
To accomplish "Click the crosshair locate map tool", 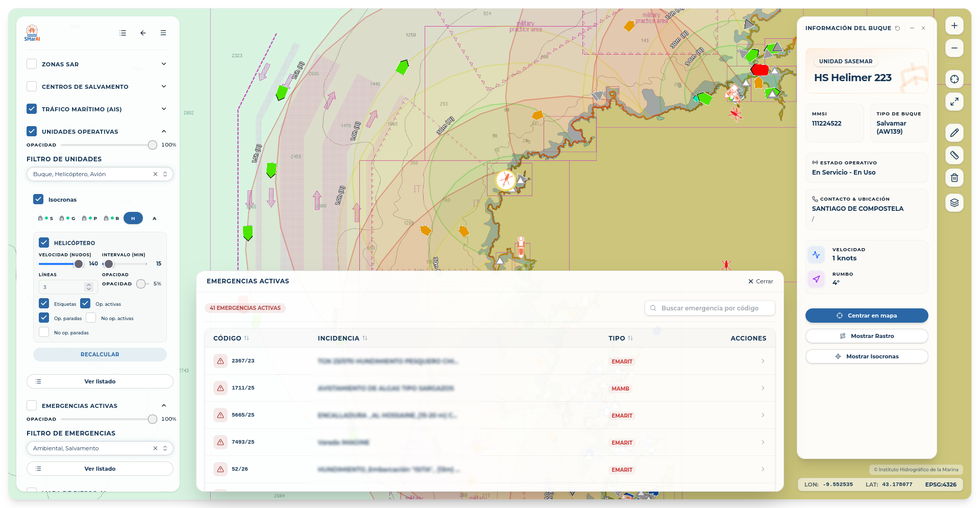I will coord(954,79).
